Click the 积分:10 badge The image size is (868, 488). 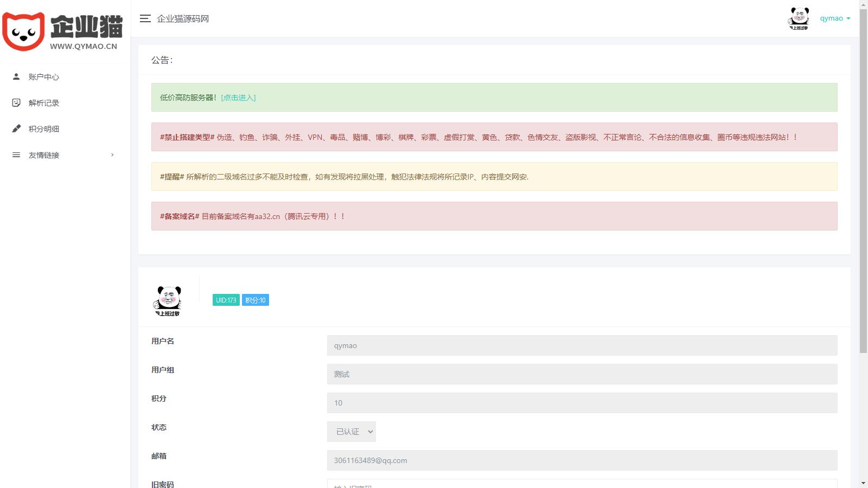tap(255, 300)
